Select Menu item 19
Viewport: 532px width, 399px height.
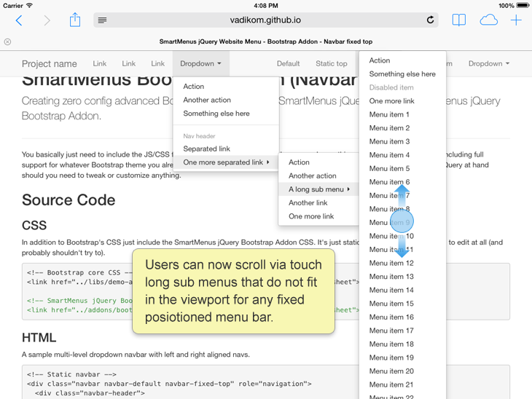(x=402, y=357)
